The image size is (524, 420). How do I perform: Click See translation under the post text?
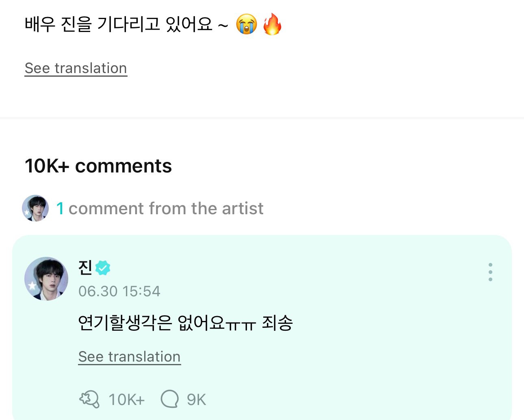point(76,68)
